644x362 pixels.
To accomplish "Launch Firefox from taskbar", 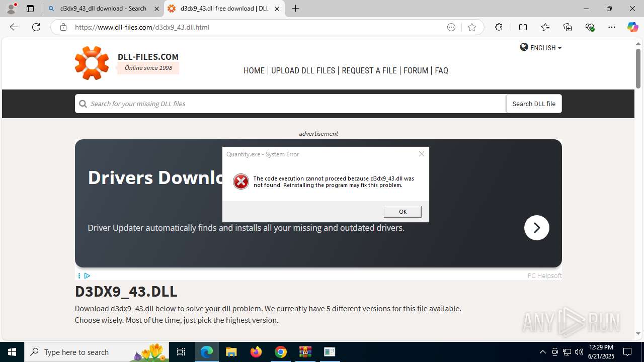I will [256, 352].
